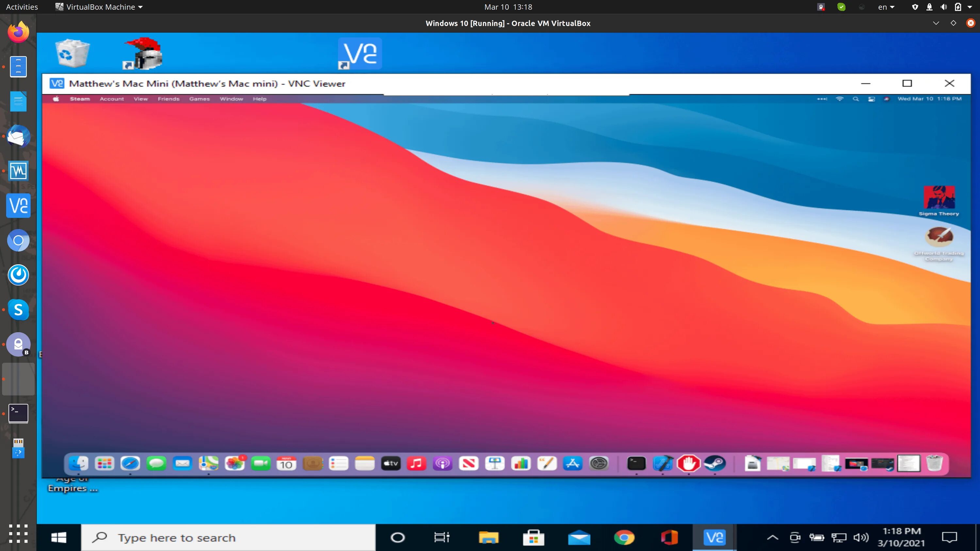Image resolution: width=980 pixels, height=551 pixels.
Task: Open the Steam Games menu
Action: coord(199,99)
